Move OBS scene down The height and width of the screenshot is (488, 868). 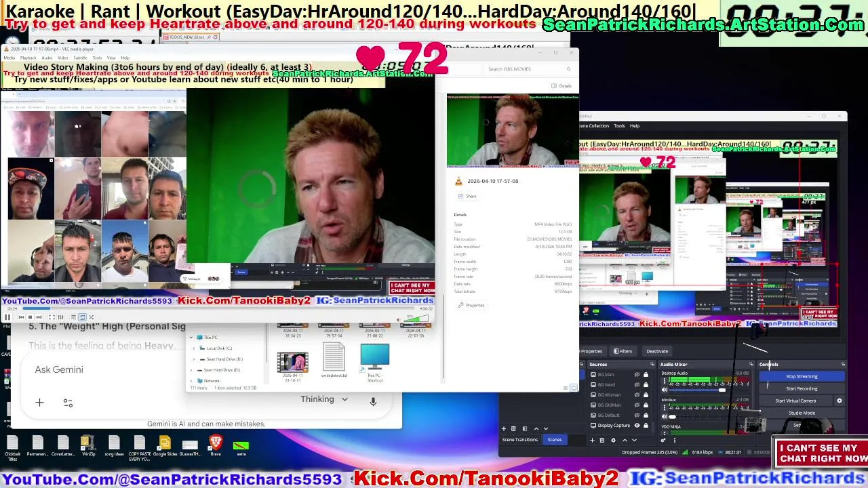tap(546, 428)
